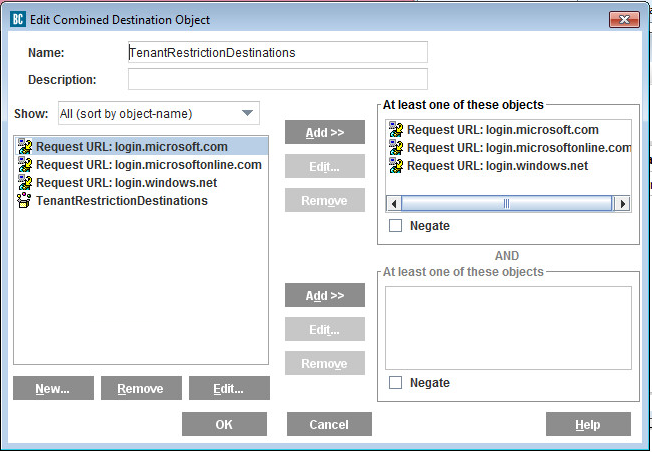This screenshot has height=452, width=652.
Task: Select Request URL: login.microsoft.com in left list
Action: [141, 147]
